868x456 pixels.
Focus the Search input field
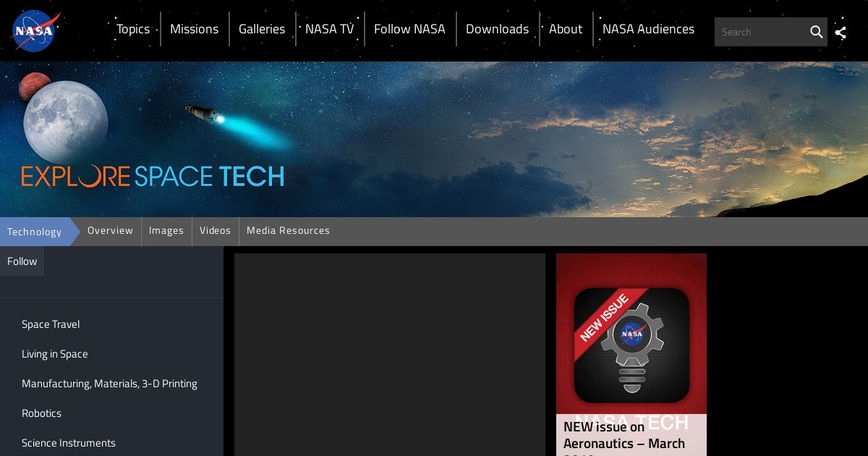click(761, 32)
